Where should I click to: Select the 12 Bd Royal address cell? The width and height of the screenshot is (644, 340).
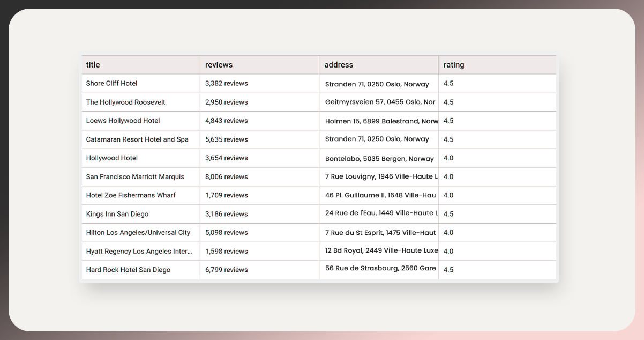(x=381, y=251)
